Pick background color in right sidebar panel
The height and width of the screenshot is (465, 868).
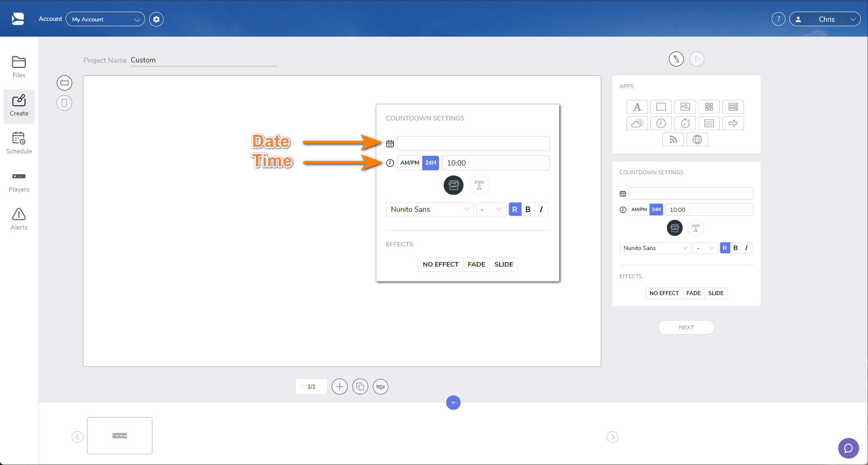[x=675, y=228]
